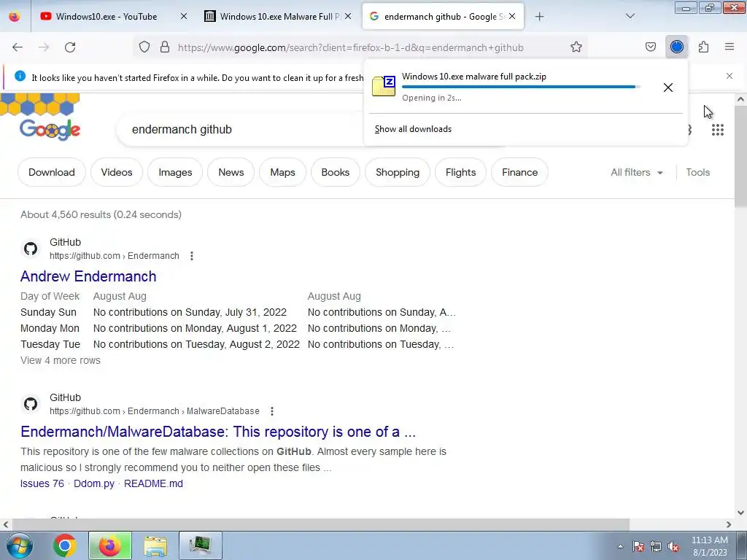Screen dimensions: 747x560
Task: Open a new tab with the plus button
Action: pyautogui.click(x=539, y=17)
